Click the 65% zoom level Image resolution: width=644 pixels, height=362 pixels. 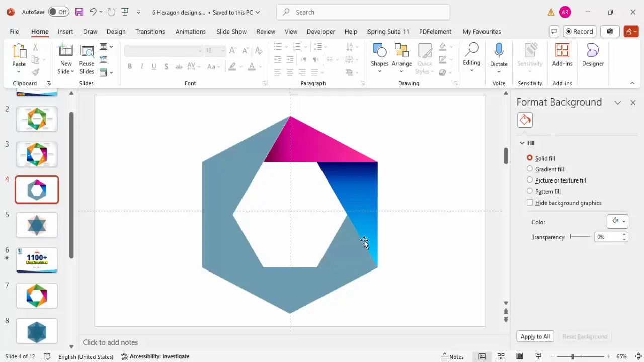(622, 356)
